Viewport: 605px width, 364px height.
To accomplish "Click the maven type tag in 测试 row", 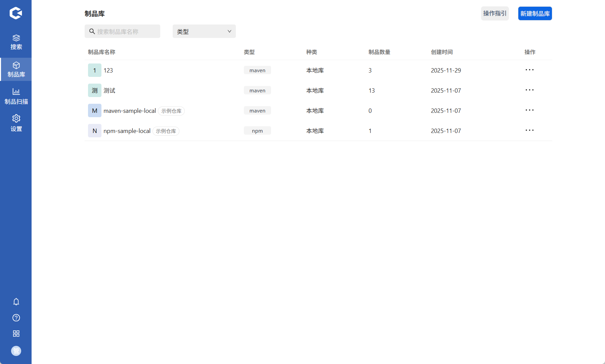I will click(x=257, y=90).
